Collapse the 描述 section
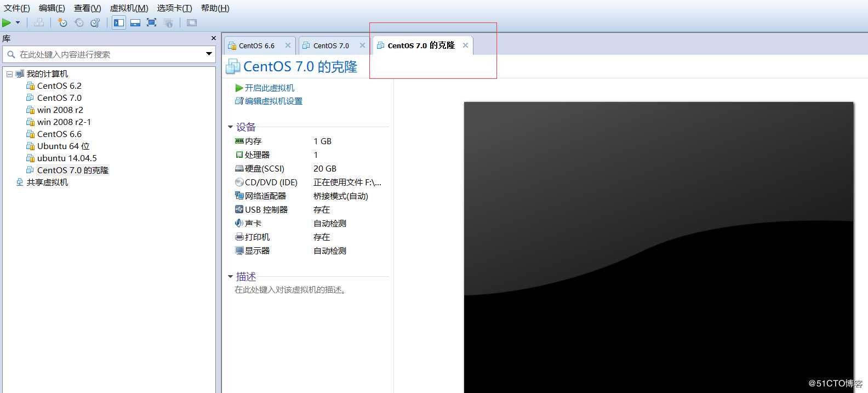 [x=230, y=277]
